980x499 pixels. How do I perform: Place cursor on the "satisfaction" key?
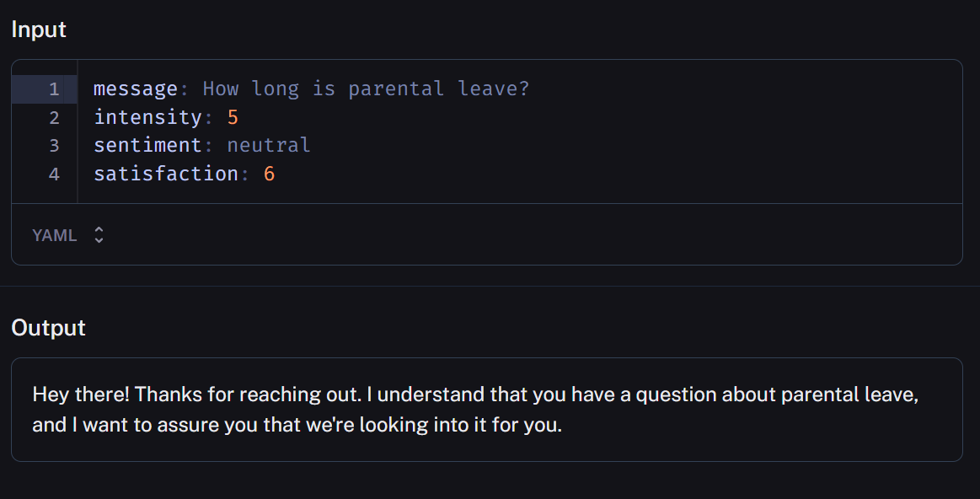click(x=165, y=174)
